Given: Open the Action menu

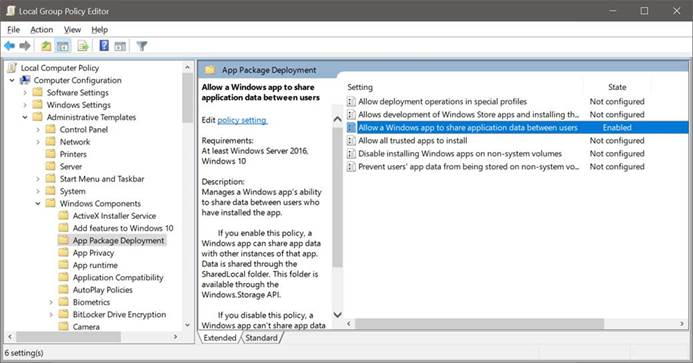Looking at the screenshot, I should tap(42, 30).
